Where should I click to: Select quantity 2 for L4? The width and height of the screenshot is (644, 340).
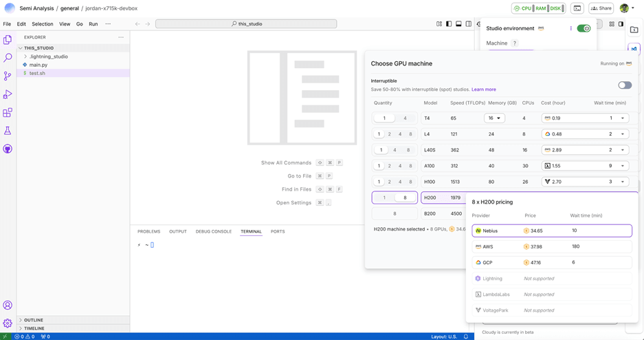click(390, 134)
